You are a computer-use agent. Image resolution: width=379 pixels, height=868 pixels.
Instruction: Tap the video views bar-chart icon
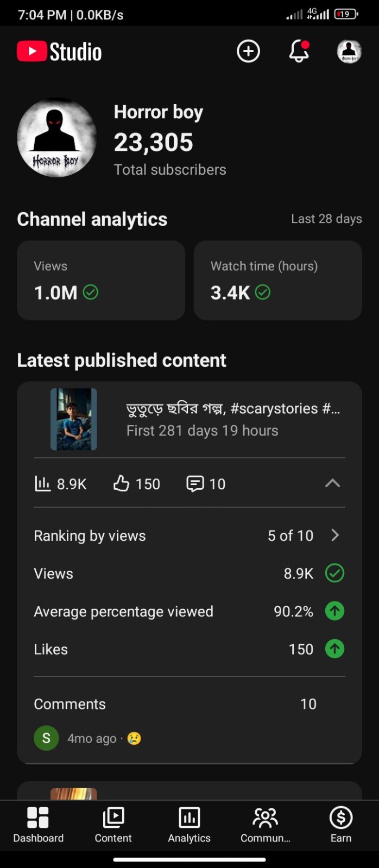click(x=42, y=483)
